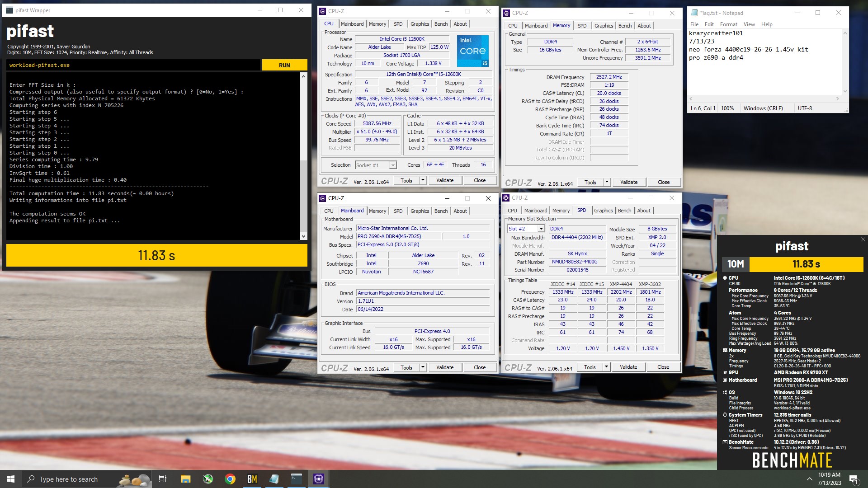Viewport: 868px width, 488px height.
Task: Click the Notepad vertical scrollbar up arrow
Action: [845, 33]
